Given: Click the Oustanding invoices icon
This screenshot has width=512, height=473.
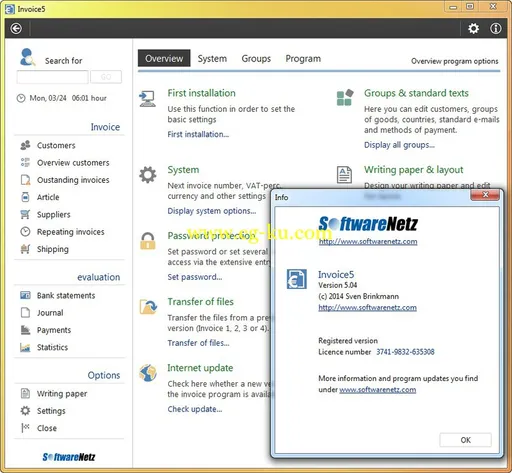Looking at the screenshot, I should tap(25, 180).
